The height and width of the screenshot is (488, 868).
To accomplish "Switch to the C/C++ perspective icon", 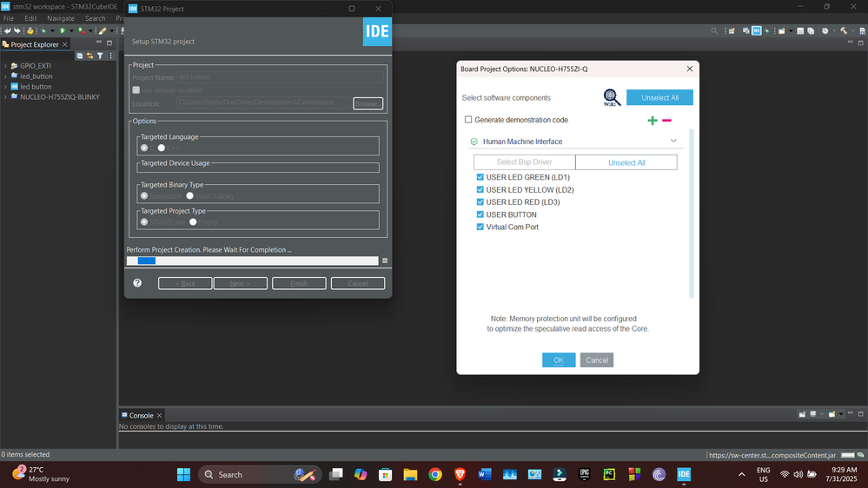I will 746,31.
